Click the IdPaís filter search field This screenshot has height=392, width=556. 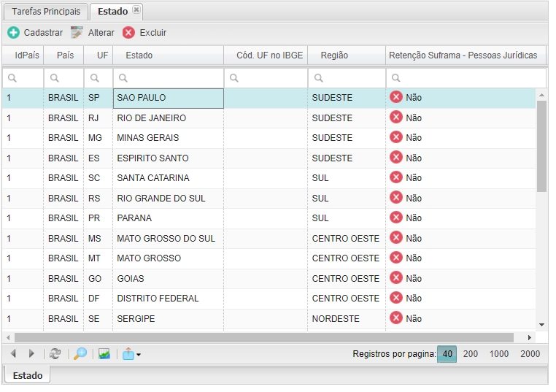point(23,78)
